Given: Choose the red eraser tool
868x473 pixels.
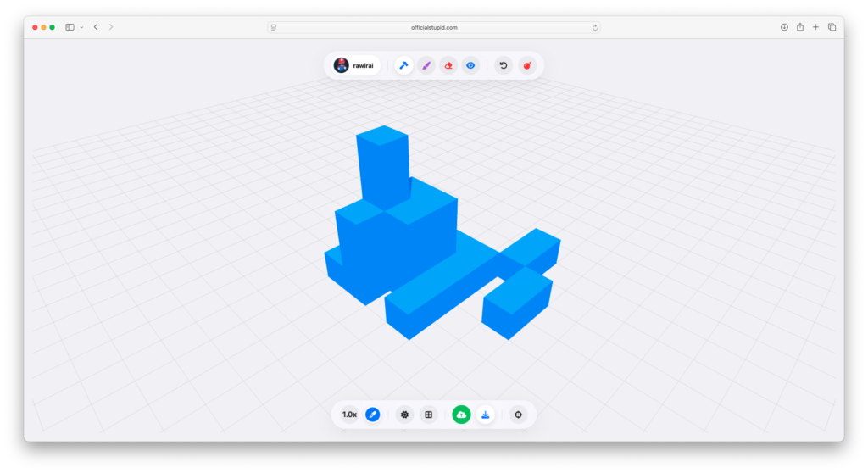Looking at the screenshot, I should (x=448, y=65).
